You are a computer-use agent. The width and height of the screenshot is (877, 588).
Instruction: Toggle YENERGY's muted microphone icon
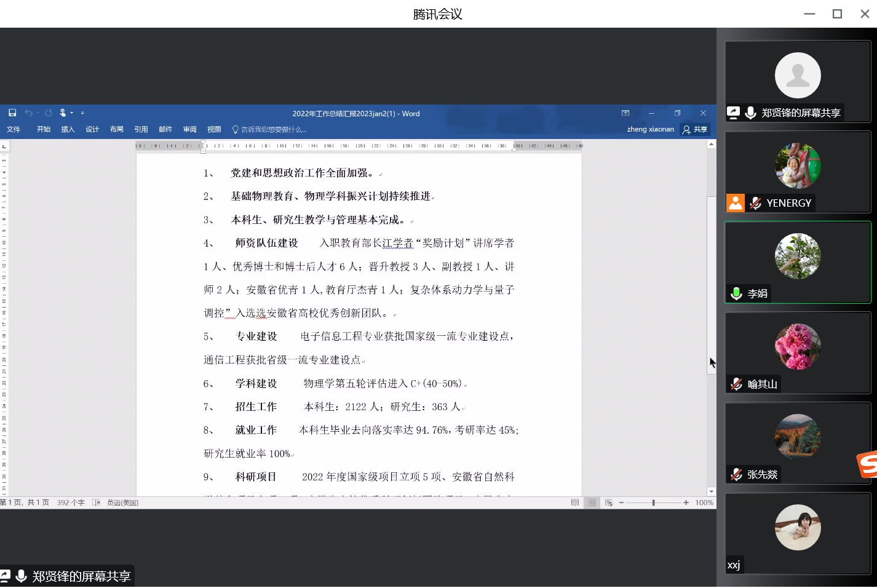point(756,203)
